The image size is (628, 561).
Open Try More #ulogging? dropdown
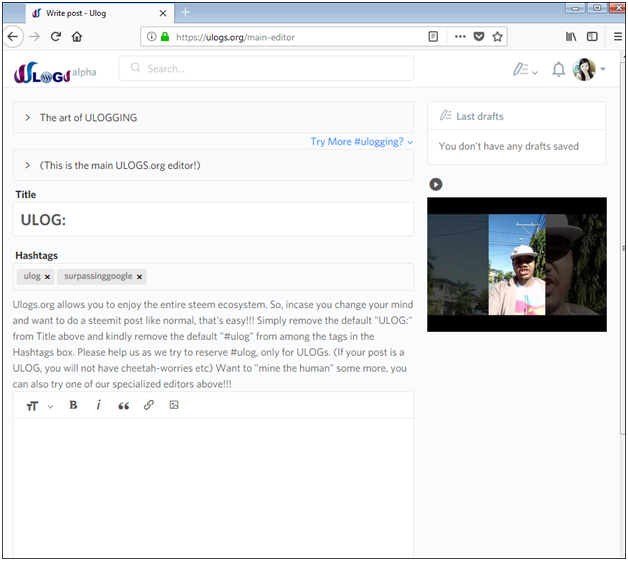[362, 142]
